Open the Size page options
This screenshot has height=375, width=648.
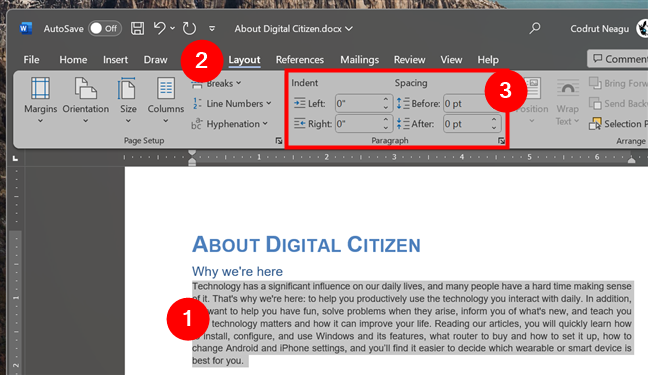click(128, 100)
